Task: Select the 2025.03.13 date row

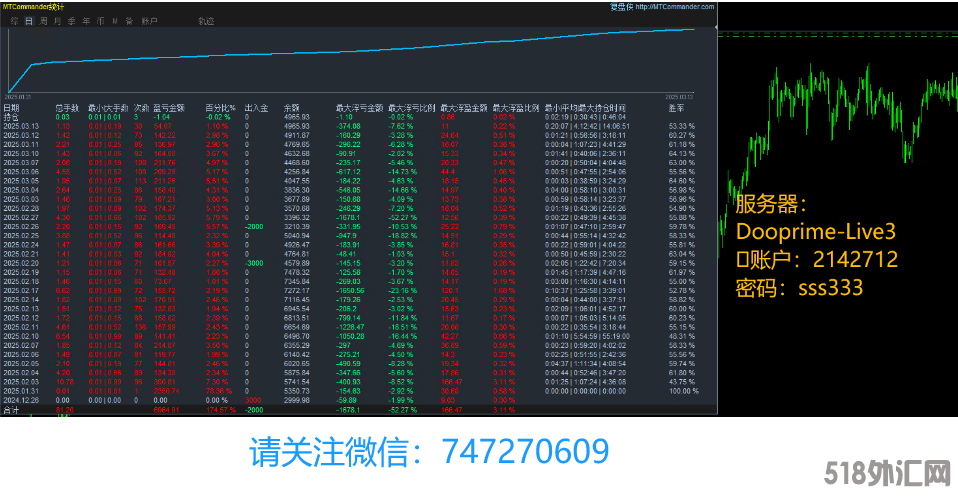Action: (x=359, y=126)
